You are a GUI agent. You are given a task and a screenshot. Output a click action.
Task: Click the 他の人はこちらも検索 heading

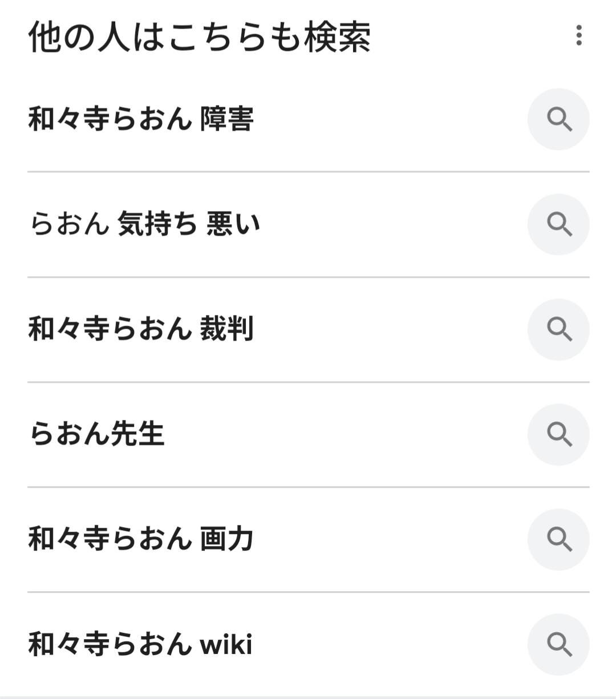[x=200, y=37]
